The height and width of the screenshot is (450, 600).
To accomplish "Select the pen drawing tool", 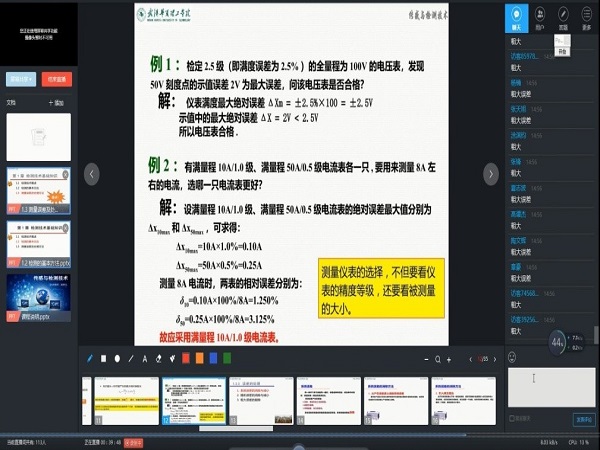I will tap(88, 358).
